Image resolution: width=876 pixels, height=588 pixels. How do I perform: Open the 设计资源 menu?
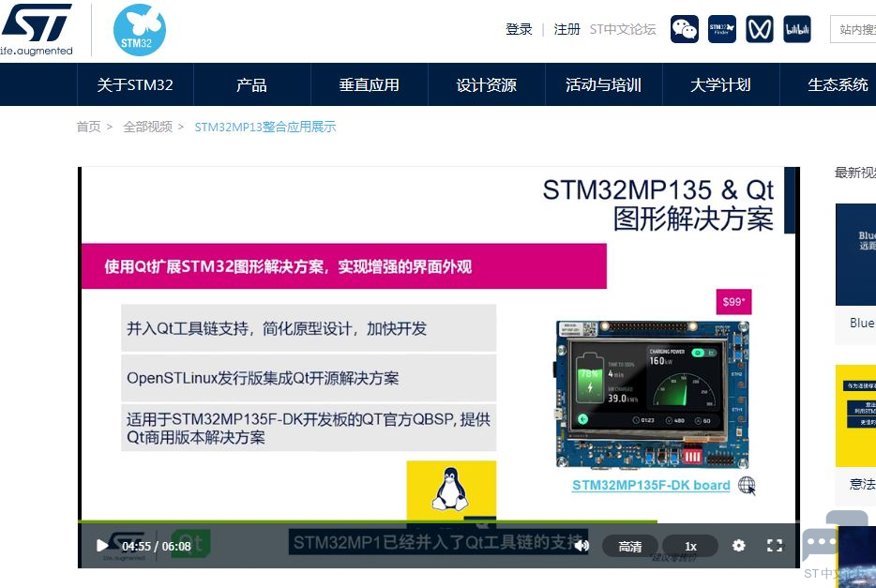(487, 85)
